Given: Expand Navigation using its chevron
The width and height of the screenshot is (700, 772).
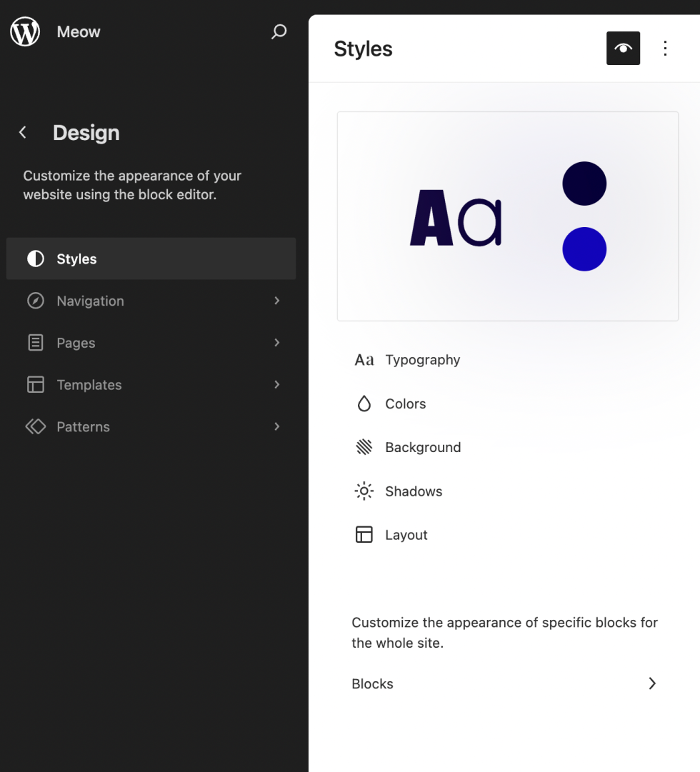Looking at the screenshot, I should pos(277,301).
